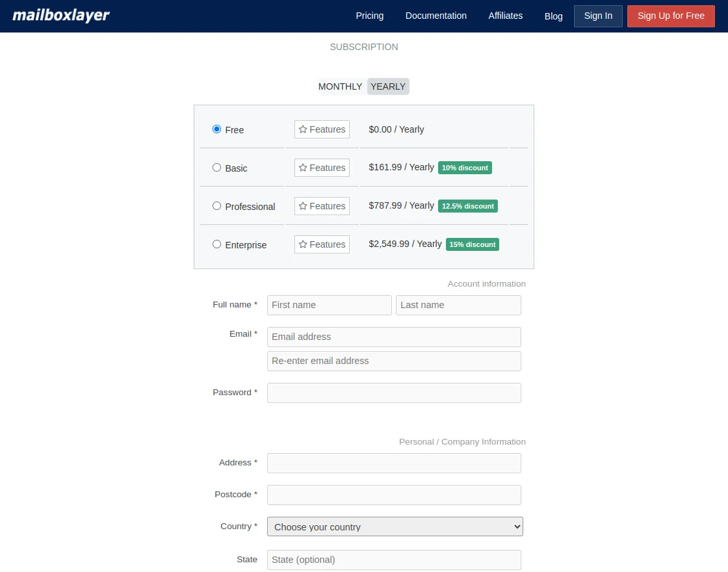Screen dimensions: 728x572
Task: Open Professional plan Features list
Action: coord(321,206)
